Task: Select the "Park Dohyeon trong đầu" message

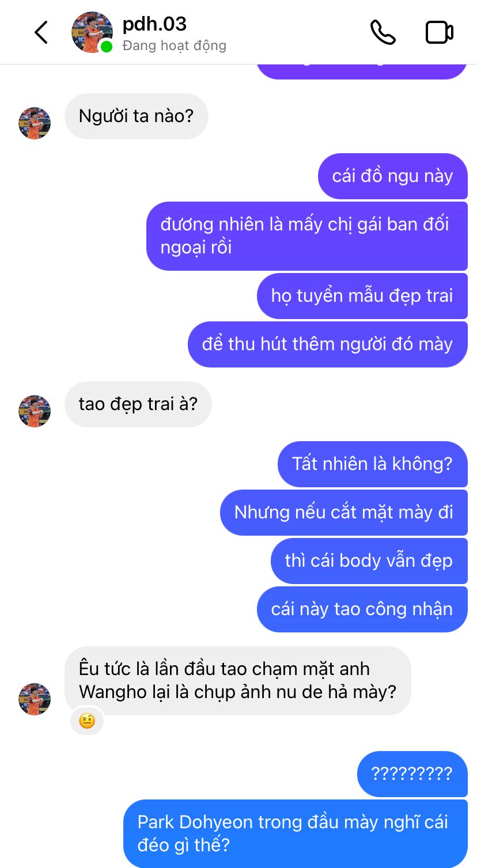Action: point(296,833)
